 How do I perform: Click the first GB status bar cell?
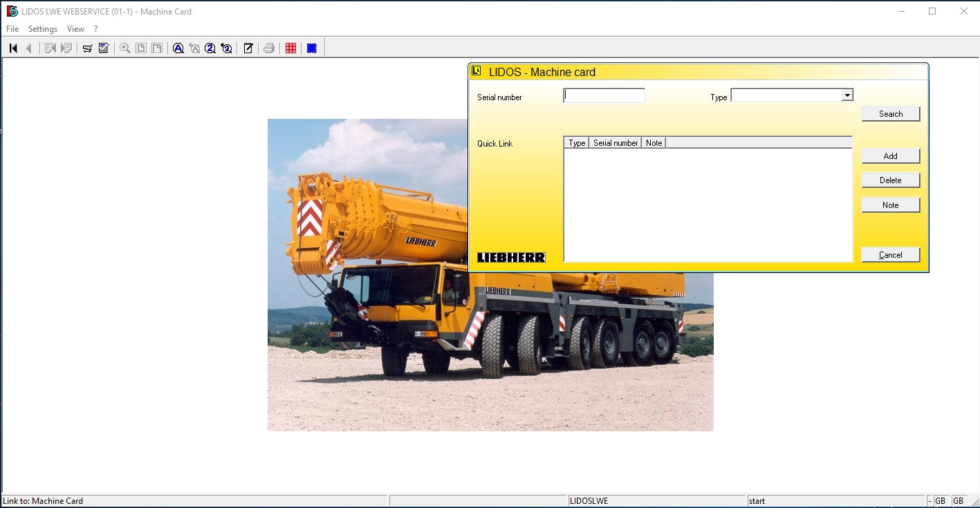tap(941, 501)
